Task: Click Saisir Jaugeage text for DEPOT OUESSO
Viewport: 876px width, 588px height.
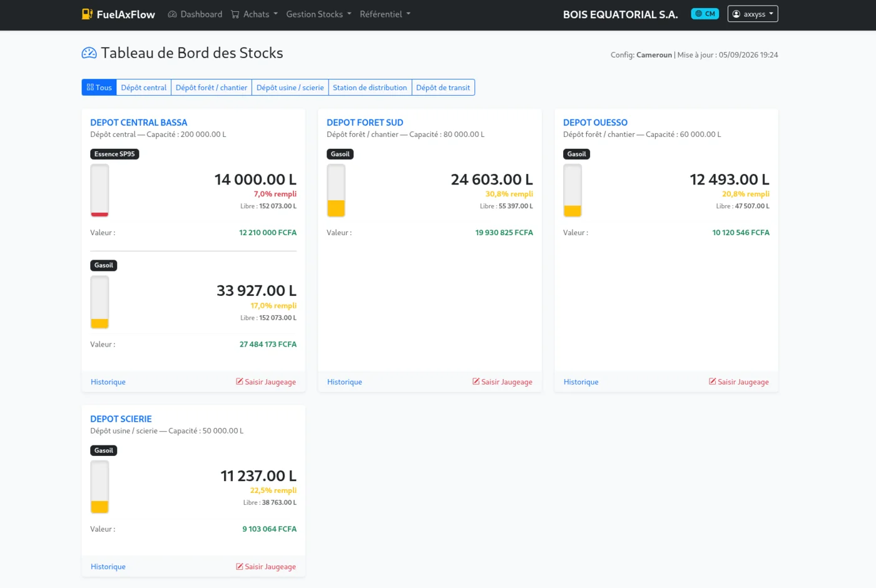Action: pos(743,382)
